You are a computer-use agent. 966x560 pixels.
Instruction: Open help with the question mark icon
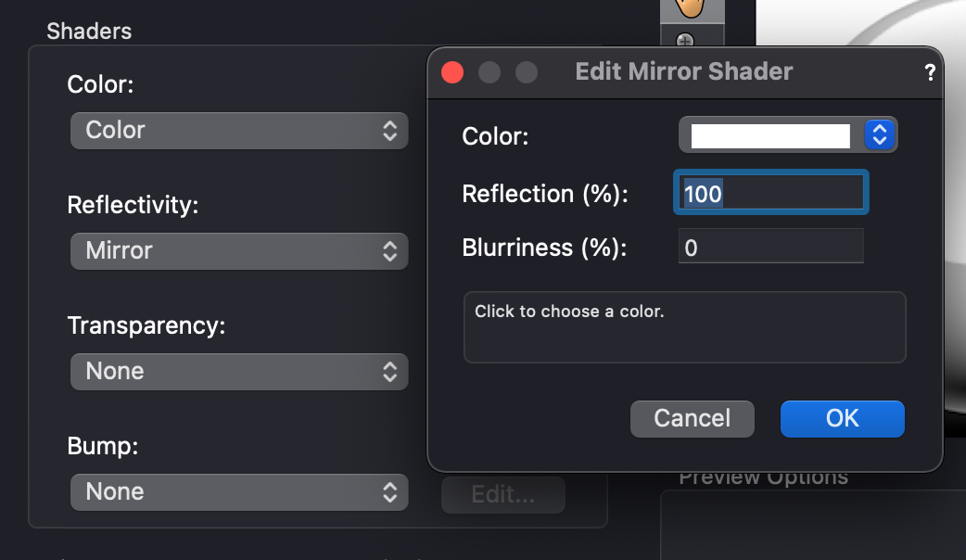[930, 73]
